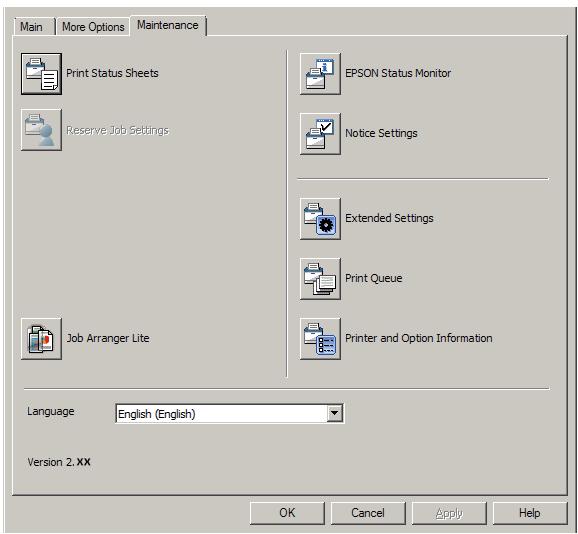
Task: Click the Cancel button
Action: coord(368,513)
